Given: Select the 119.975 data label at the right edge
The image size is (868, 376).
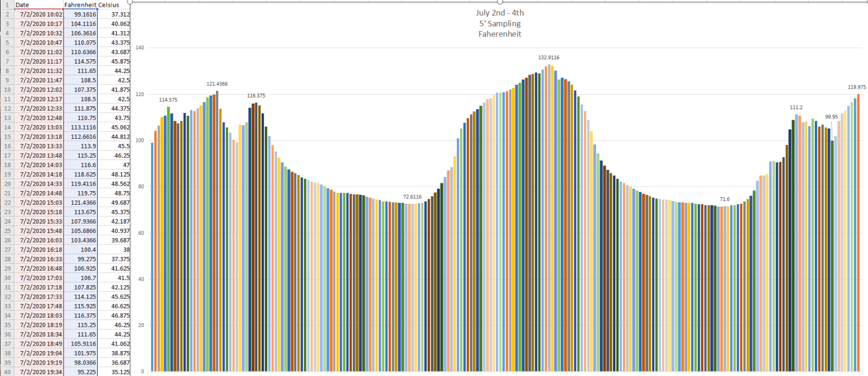Looking at the screenshot, I should point(857,87).
